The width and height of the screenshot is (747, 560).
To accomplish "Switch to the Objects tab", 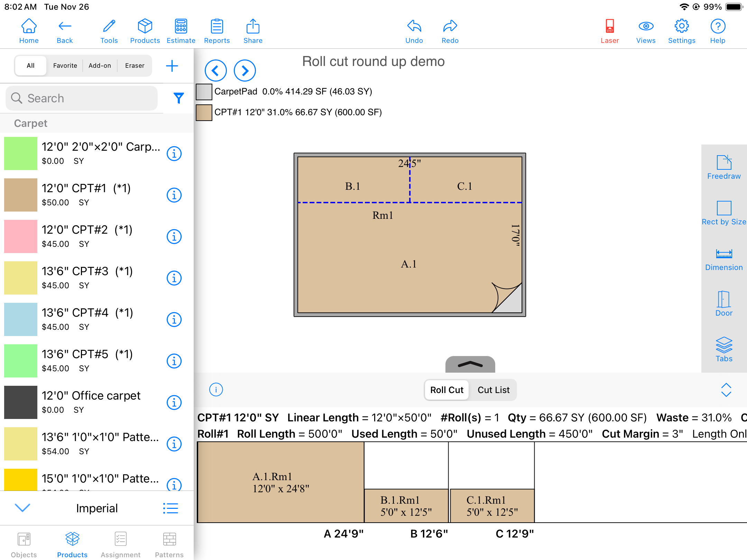I will 24,544.
